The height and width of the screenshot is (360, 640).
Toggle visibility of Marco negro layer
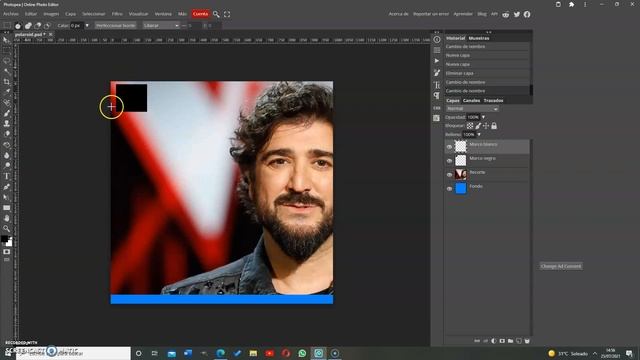pos(449,161)
